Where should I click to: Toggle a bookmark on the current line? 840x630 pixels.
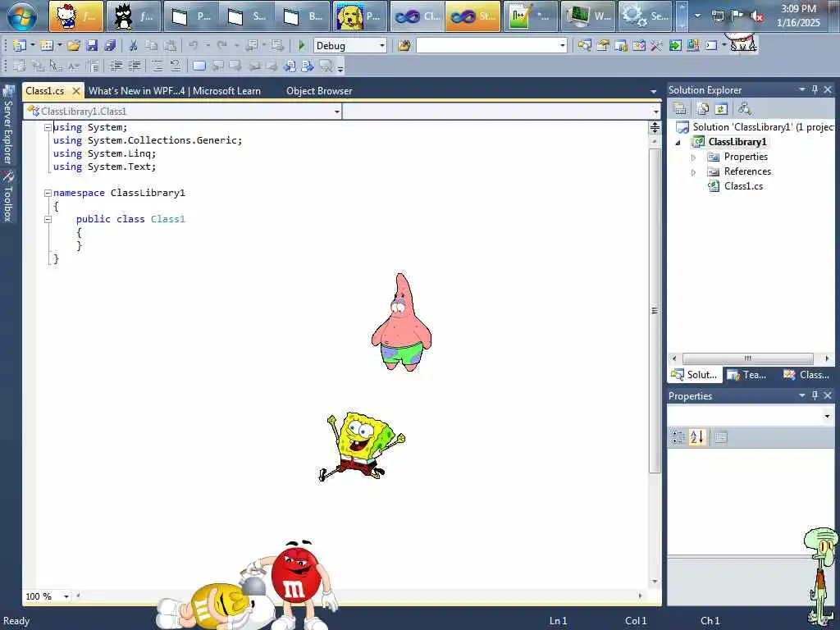tap(199, 66)
